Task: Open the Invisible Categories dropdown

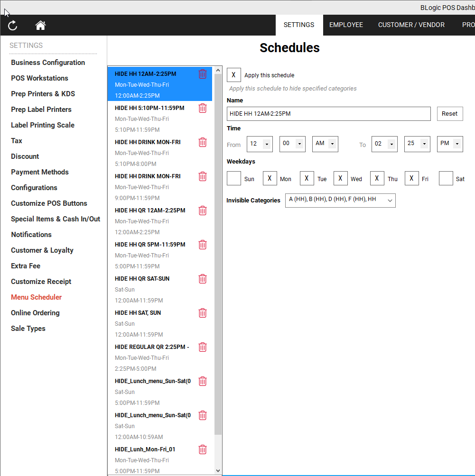Action: pyautogui.click(x=340, y=201)
